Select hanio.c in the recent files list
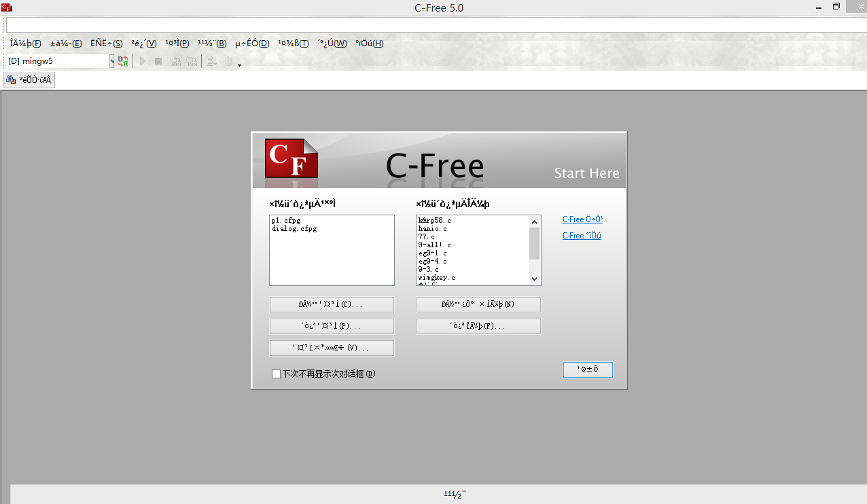Screen dimensions: 867x504 (x=433, y=229)
